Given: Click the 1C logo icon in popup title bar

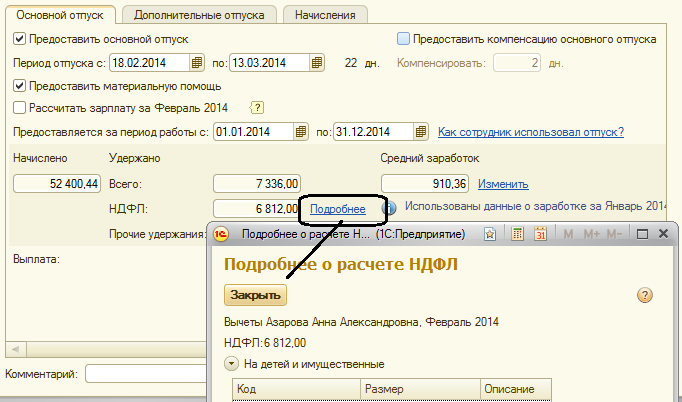Looking at the screenshot, I should tap(221, 234).
